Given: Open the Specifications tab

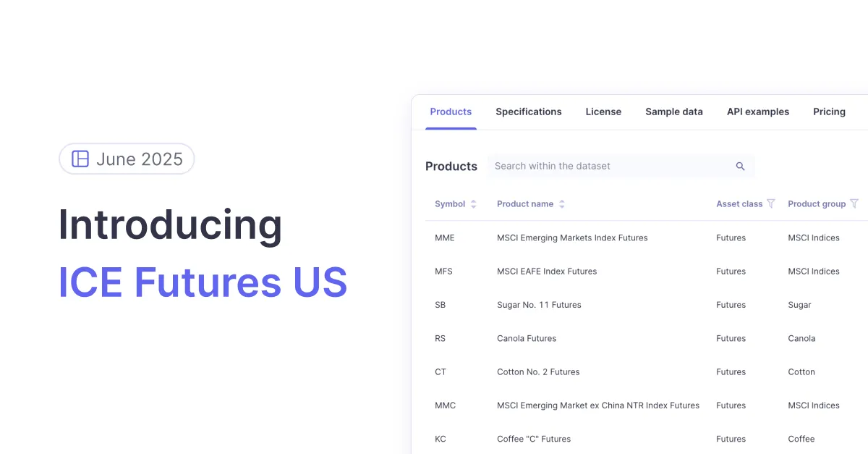Looking at the screenshot, I should pos(529,112).
